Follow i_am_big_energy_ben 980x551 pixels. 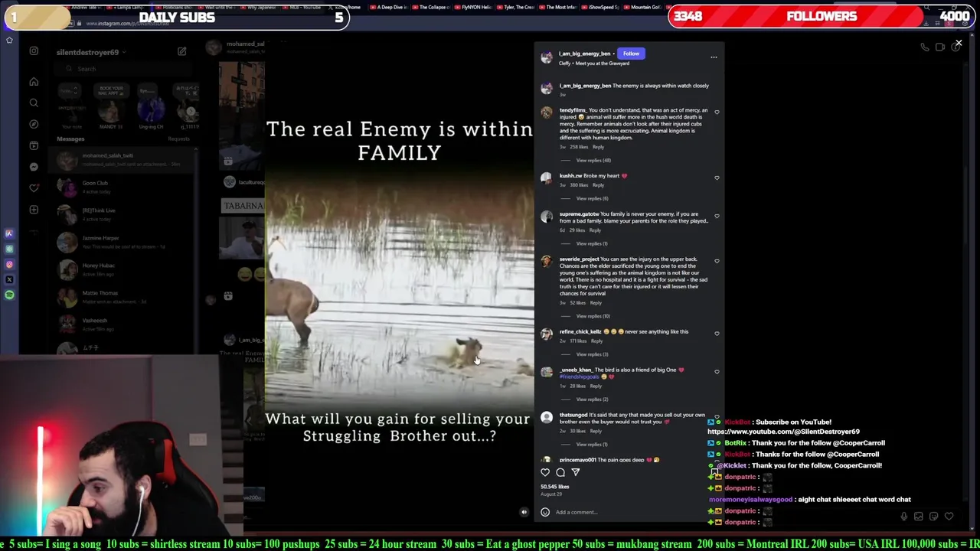631,54
